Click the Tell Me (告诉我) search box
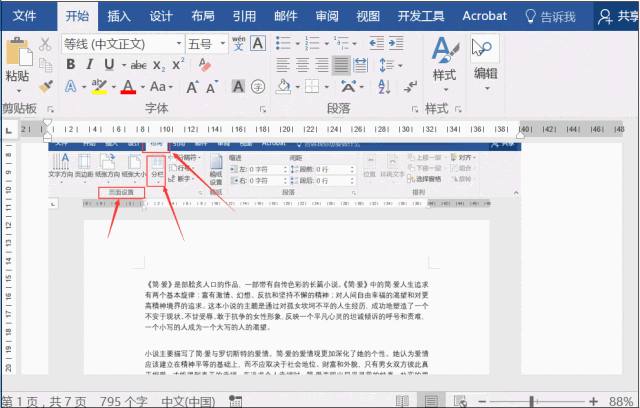Image resolution: width=640 pixels, height=408 pixels. 550,16
